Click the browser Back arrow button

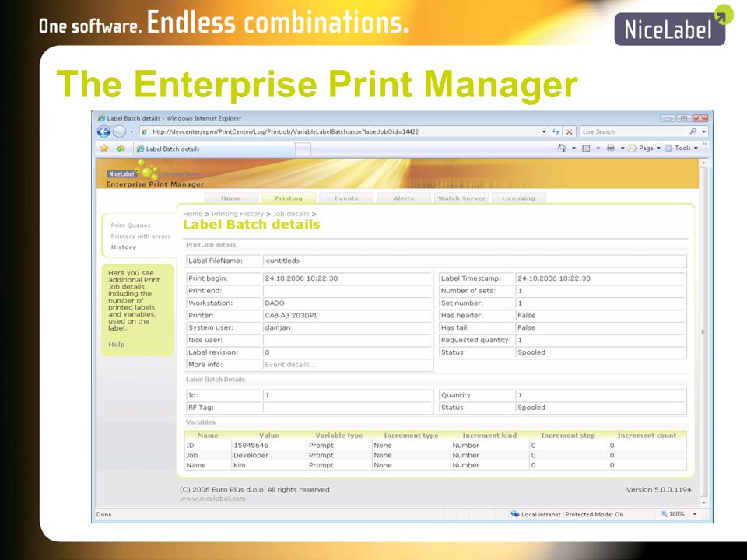coord(103,131)
